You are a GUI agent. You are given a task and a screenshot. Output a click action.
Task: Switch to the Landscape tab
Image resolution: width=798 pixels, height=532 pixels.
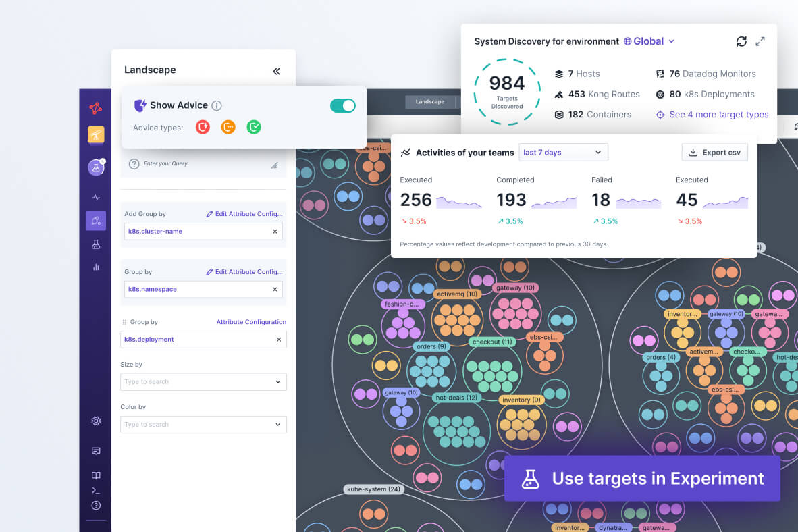pyautogui.click(x=430, y=102)
